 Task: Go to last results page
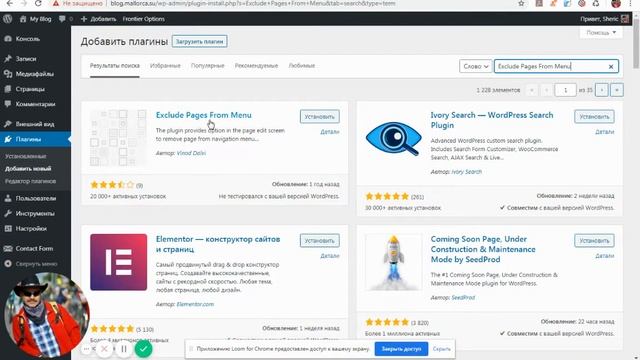tap(617, 90)
